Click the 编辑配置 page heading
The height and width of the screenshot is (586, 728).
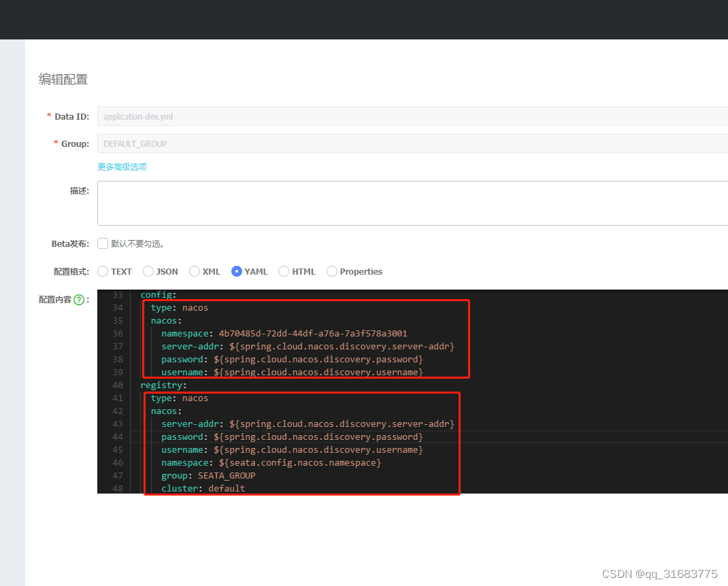pyautogui.click(x=63, y=79)
